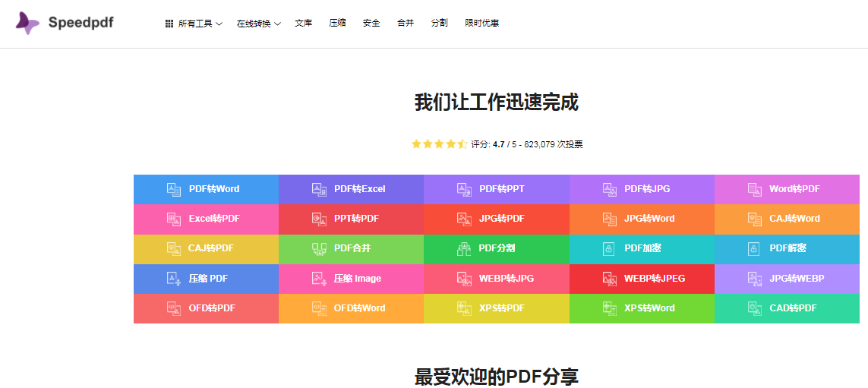Click the grid icon beside 所有工具
The height and width of the screenshot is (388, 868).
point(169,24)
